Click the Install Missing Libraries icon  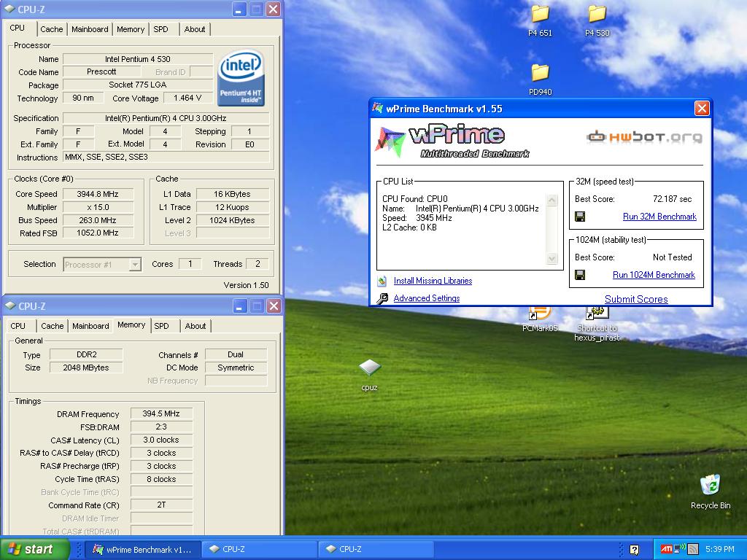(x=382, y=281)
